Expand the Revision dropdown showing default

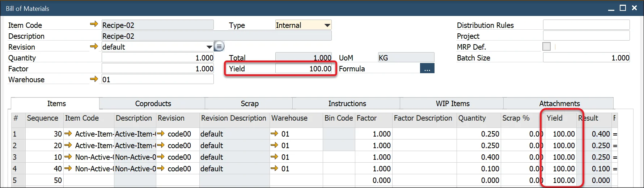209,47
